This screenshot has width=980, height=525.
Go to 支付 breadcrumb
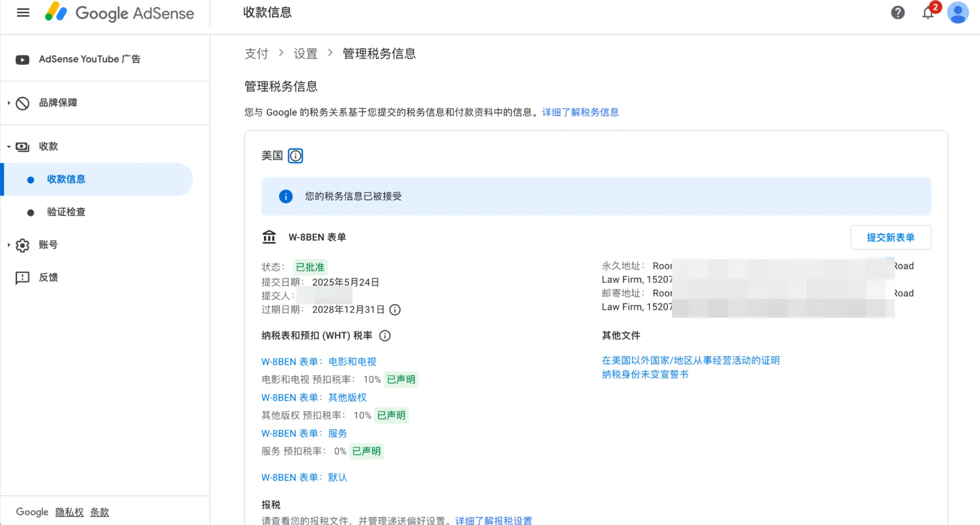click(257, 53)
